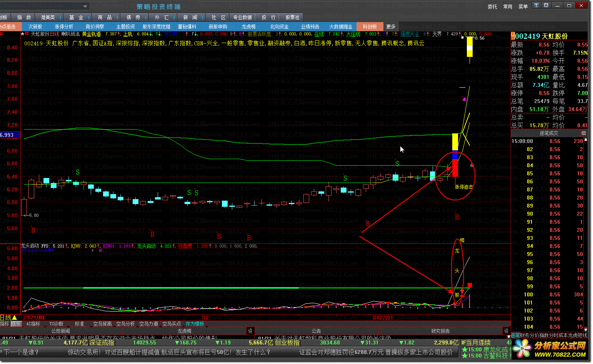593x364 pixels.
Task: Open the 公司新闻 panel header
Action: tap(61, 331)
